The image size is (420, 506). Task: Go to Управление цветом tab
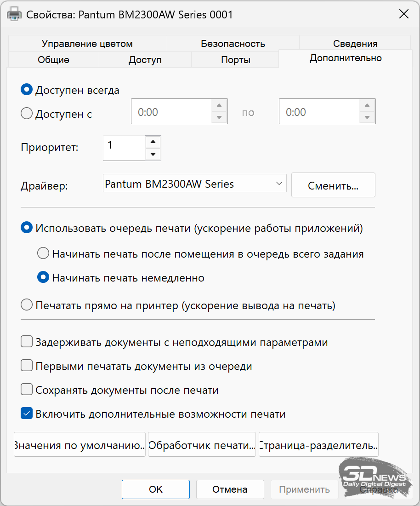click(87, 44)
